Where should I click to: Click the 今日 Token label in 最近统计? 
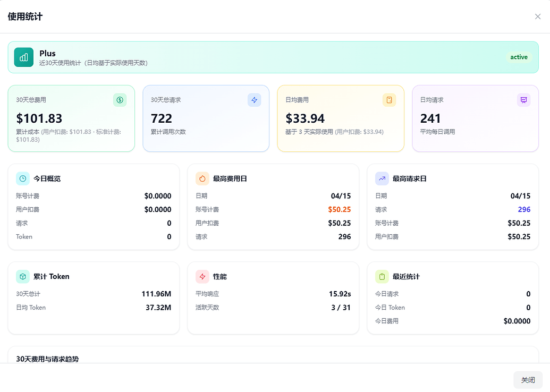click(390, 308)
